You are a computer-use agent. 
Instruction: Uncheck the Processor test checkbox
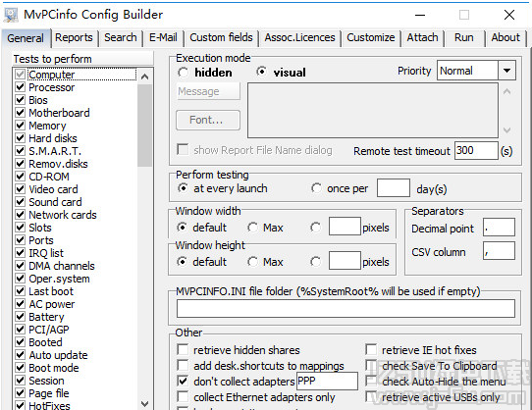click(x=21, y=87)
